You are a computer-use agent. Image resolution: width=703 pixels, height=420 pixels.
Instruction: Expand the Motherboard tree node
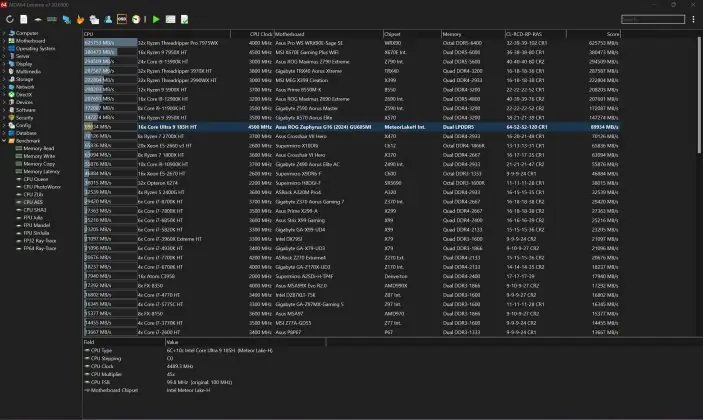click(4, 41)
